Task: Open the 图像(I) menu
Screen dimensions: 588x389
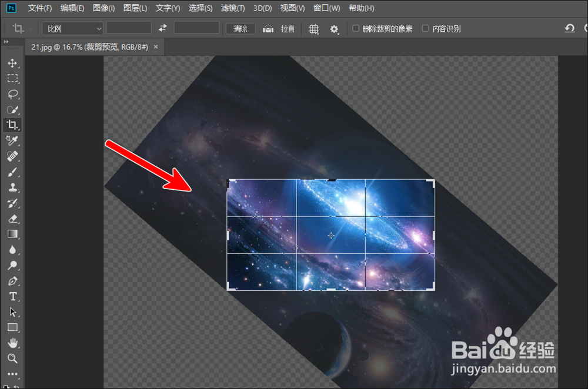Action: coord(104,8)
